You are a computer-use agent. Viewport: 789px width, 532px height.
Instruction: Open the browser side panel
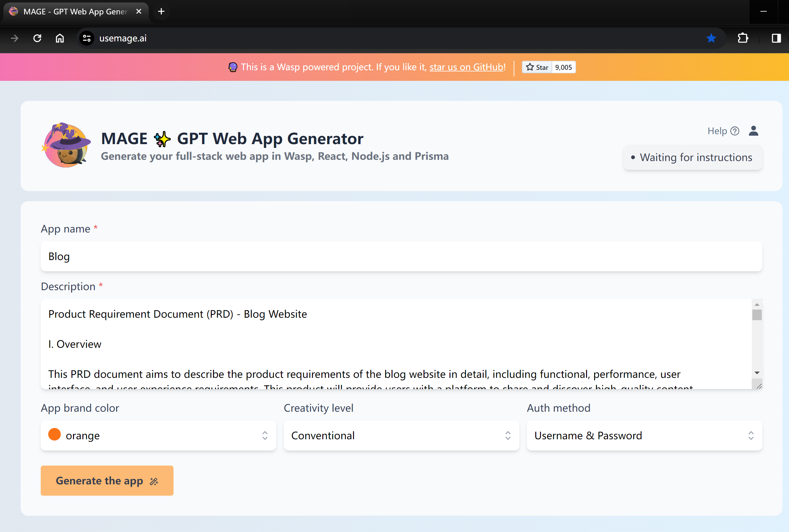(x=776, y=38)
